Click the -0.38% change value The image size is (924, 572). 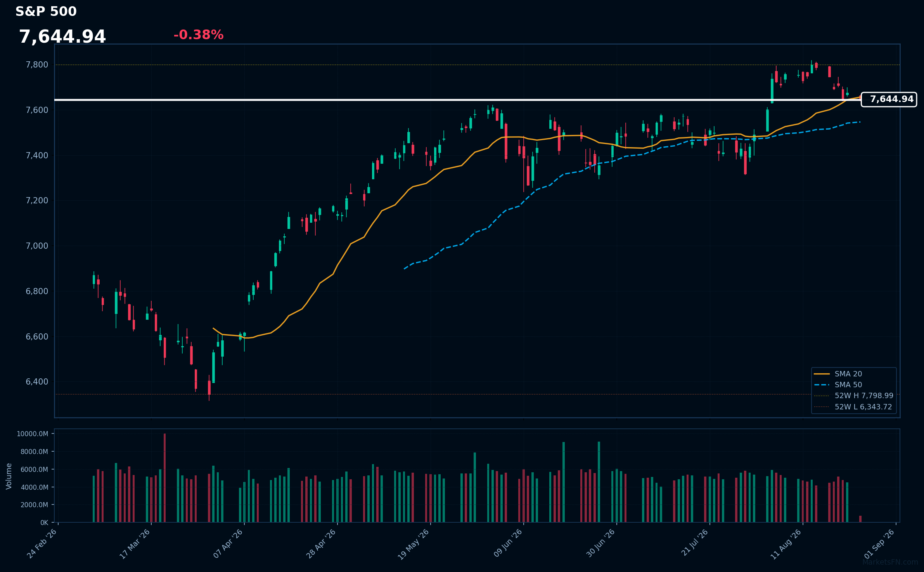[x=199, y=35]
